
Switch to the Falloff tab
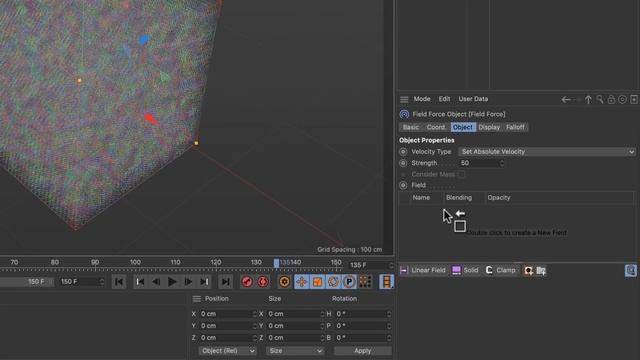[x=515, y=127]
